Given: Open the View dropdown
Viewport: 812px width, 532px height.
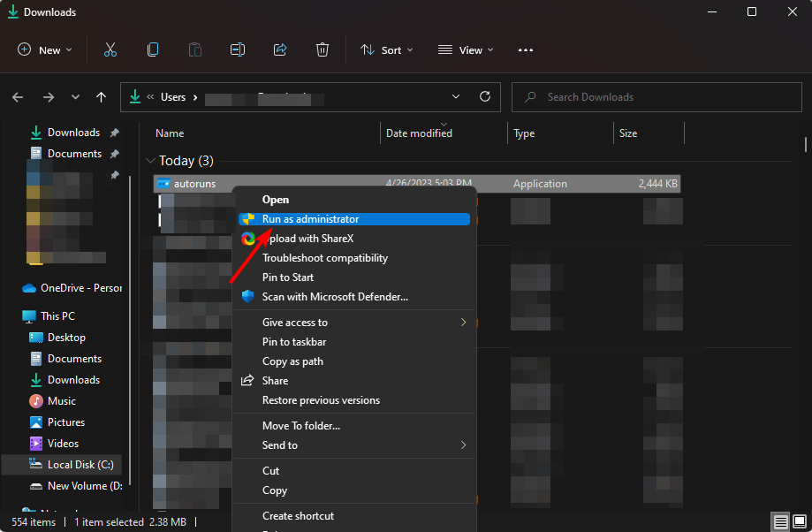Looking at the screenshot, I should [466, 50].
